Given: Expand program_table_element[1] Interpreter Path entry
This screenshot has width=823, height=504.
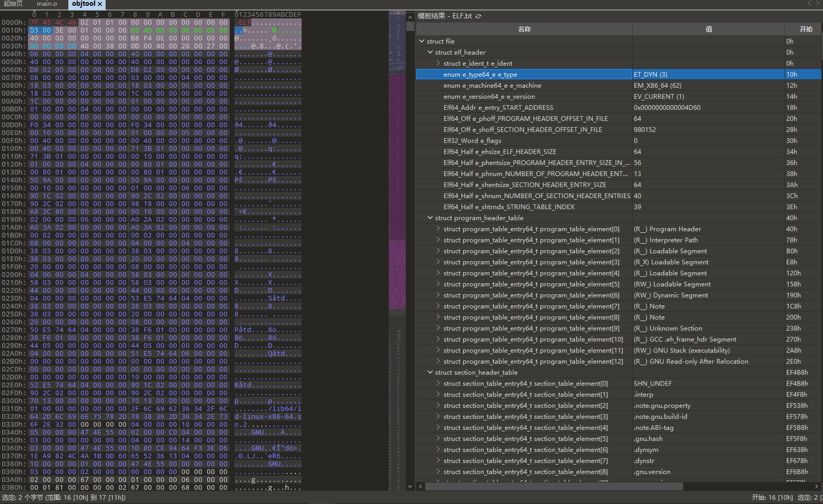Looking at the screenshot, I should pyautogui.click(x=438, y=240).
